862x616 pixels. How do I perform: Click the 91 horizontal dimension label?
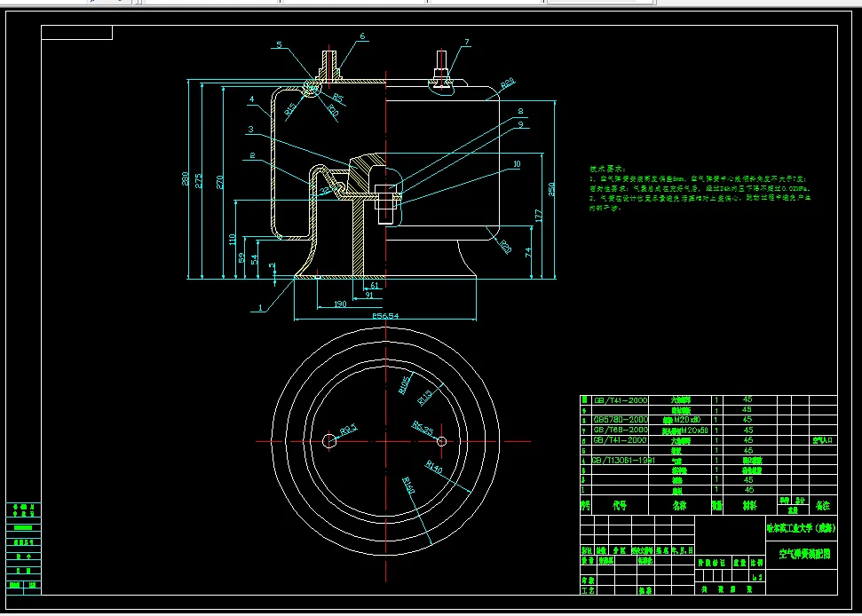[369, 295]
